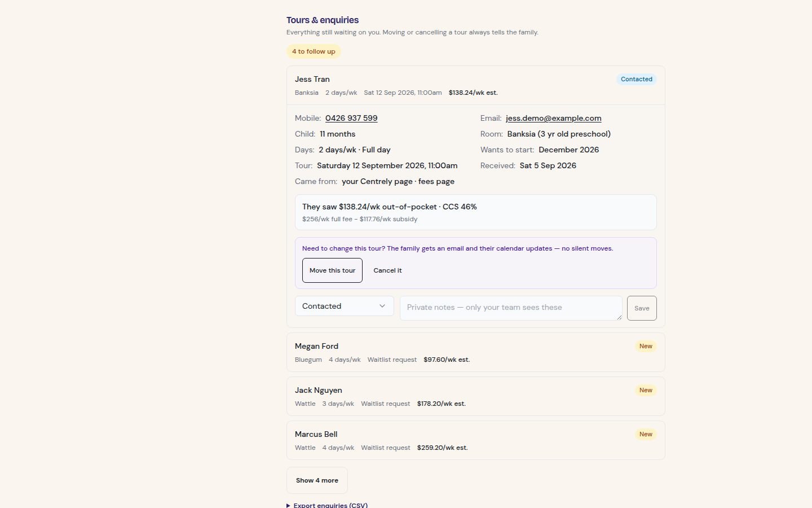The width and height of the screenshot is (812, 508).
Task: Save the private notes
Action: 642,308
